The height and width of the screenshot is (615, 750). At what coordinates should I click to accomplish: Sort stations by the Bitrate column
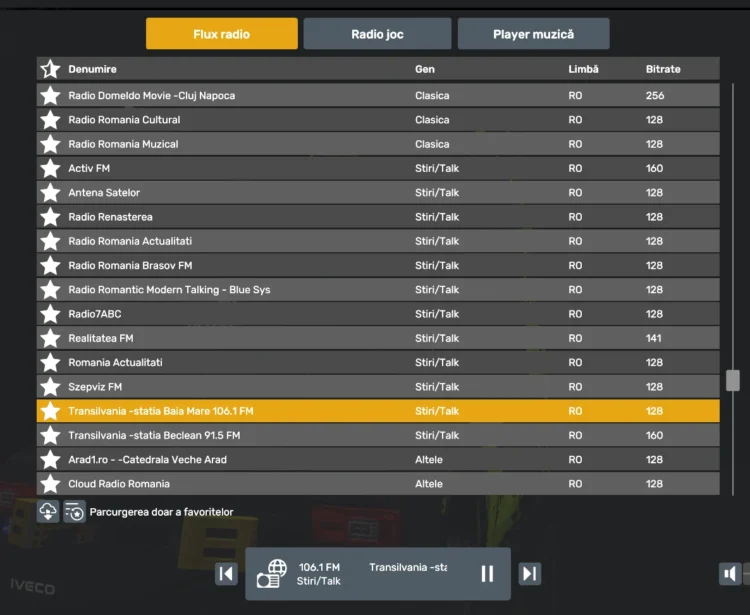point(663,69)
